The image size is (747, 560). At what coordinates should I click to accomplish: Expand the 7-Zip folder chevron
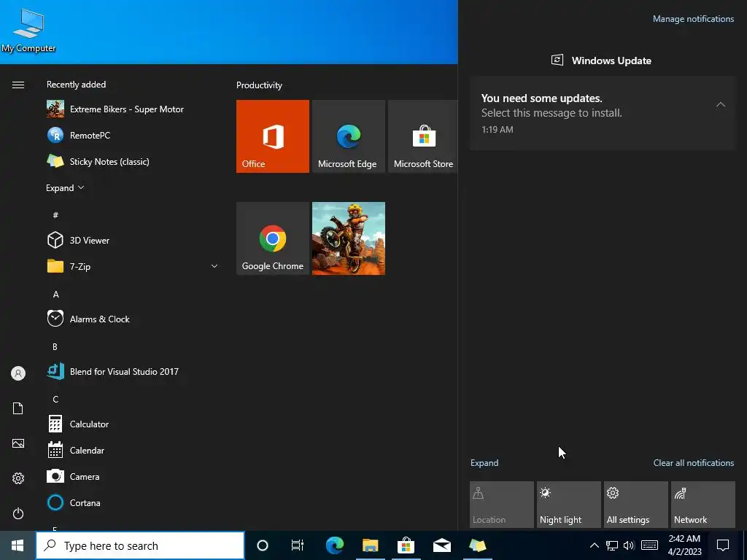coord(214,266)
